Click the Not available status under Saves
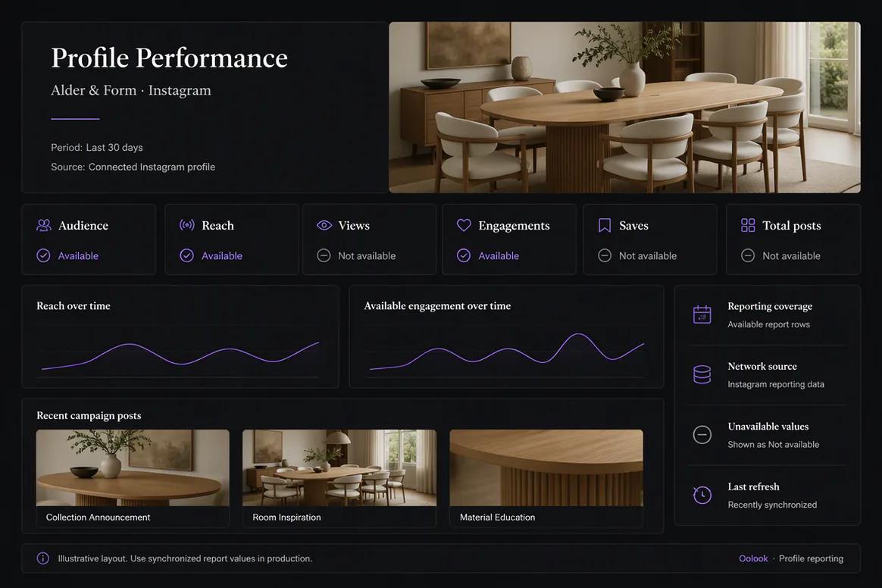Viewport: 882px width, 588px height. click(x=647, y=255)
